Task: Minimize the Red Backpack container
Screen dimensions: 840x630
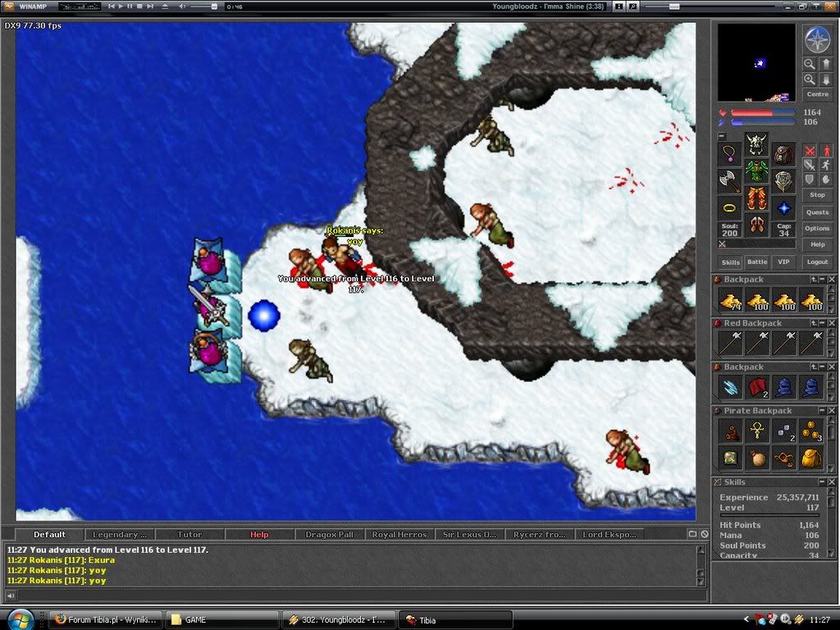Action: pos(822,323)
